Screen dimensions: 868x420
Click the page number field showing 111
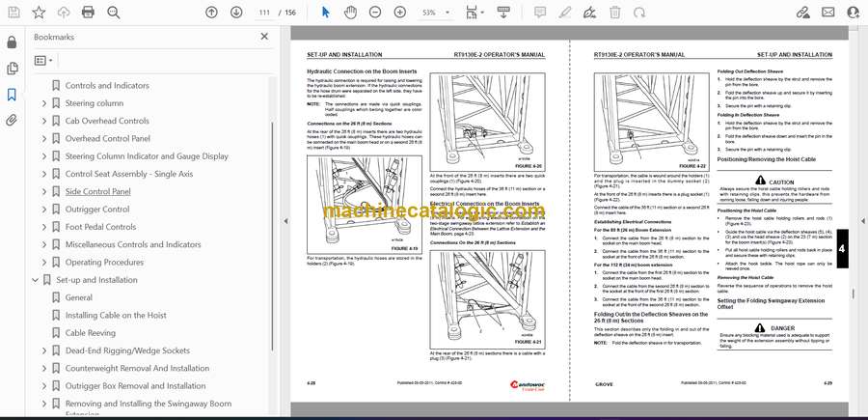pos(264,13)
